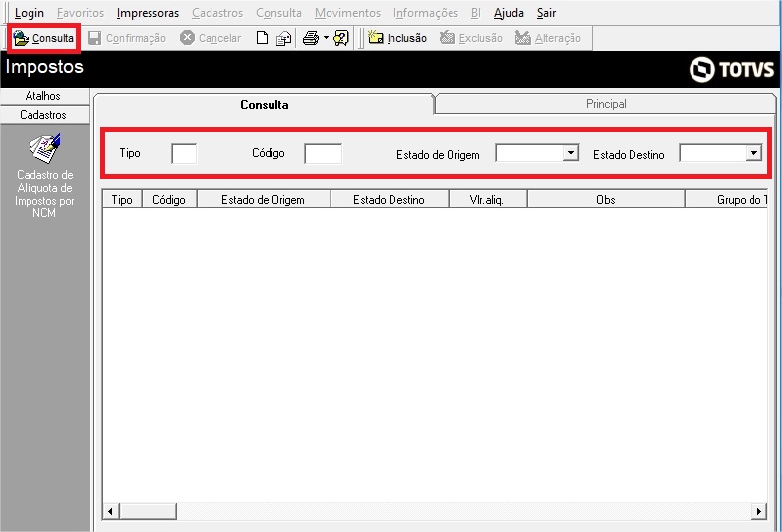This screenshot has height=532, width=782.
Task: Click the Código input field
Action: click(x=324, y=153)
